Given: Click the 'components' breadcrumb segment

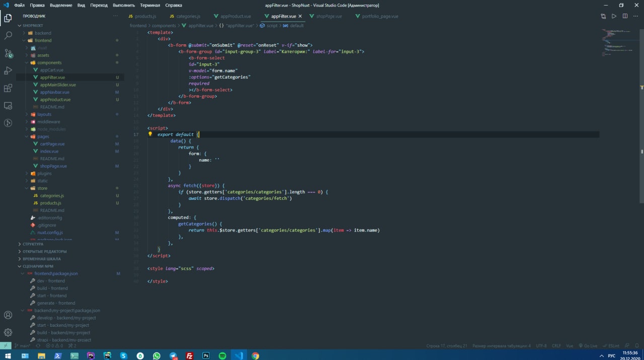Looking at the screenshot, I should pos(164,25).
